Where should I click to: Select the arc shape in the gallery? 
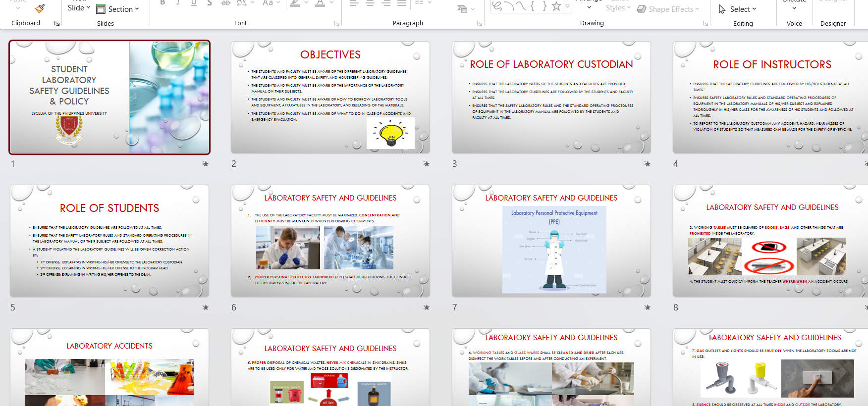(x=509, y=6)
